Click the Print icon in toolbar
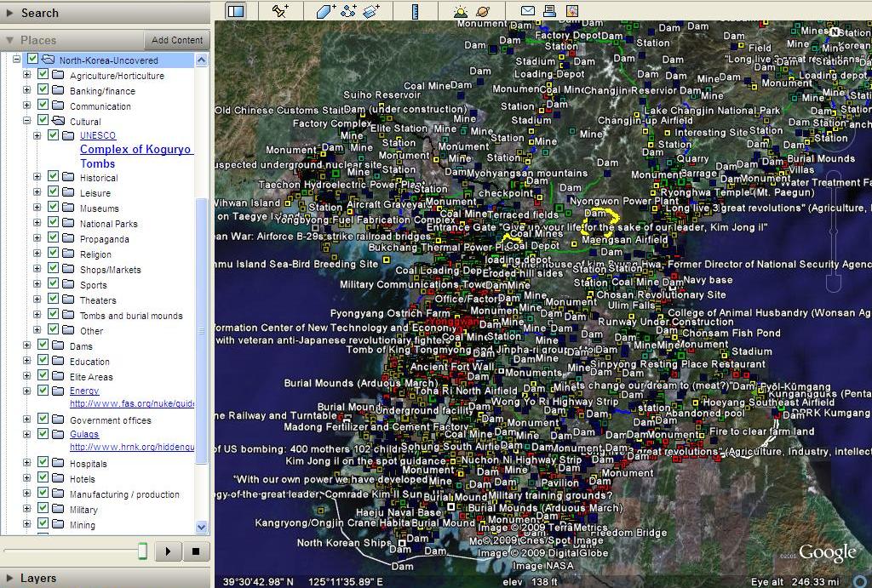Image resolution: width=872 pixels, height=588 pixels. point(550,11)
